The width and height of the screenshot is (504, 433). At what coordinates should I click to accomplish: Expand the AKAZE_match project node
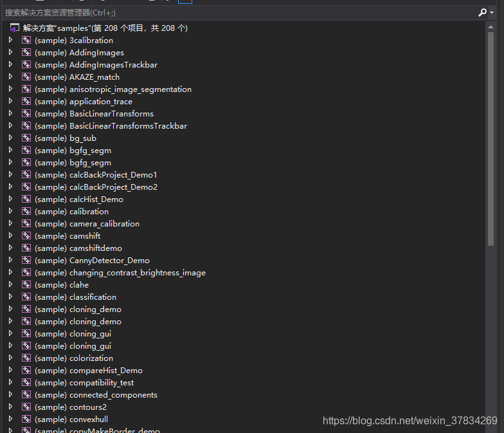[x=10, y=77]
